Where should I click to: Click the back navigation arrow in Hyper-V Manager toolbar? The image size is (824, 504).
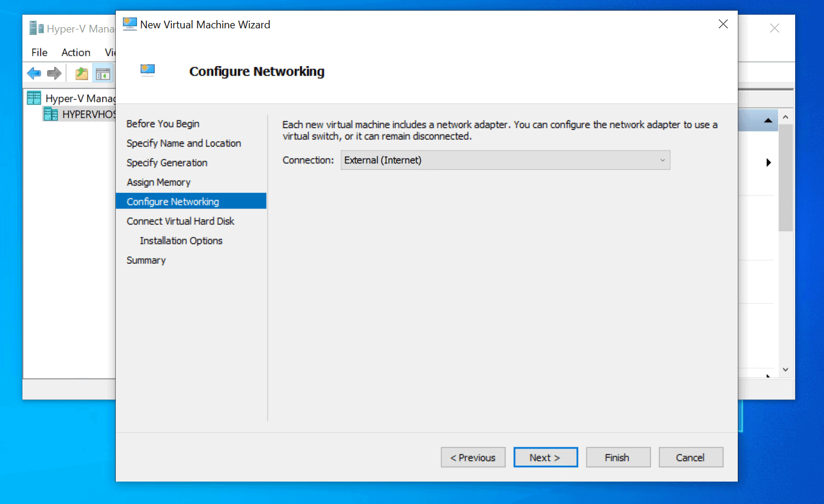[34, 73]
